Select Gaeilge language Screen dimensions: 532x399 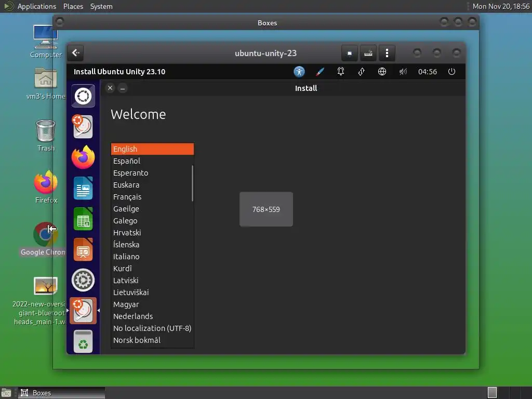tap(152, 209)
